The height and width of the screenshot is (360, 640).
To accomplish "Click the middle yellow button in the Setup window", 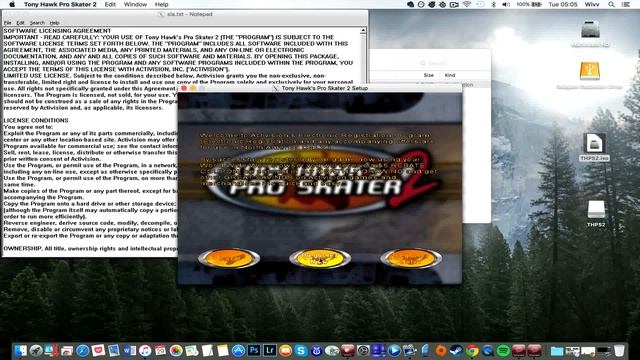I will tap(320, 258).
